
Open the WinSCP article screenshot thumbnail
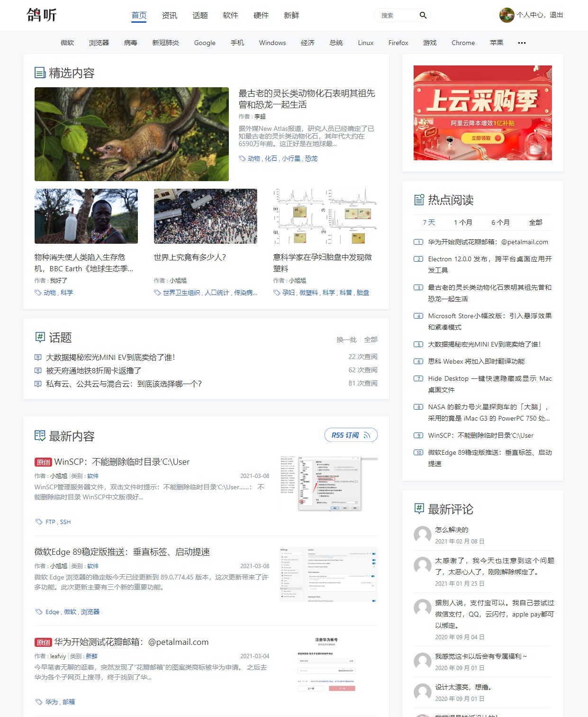tap(328, 484)
